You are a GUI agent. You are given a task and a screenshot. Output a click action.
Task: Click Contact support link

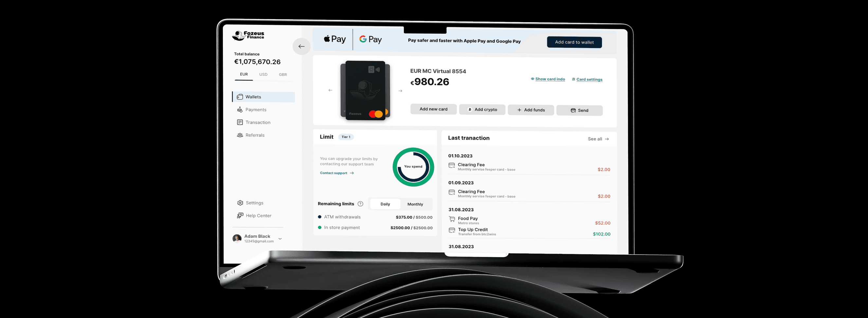tap(336, 173)
